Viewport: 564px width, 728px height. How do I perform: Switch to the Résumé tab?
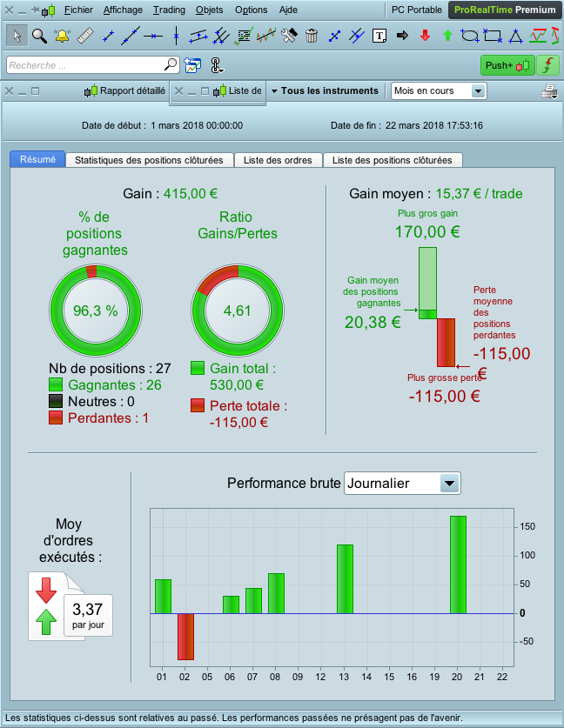pyautogui.click(x=37, y=159)
